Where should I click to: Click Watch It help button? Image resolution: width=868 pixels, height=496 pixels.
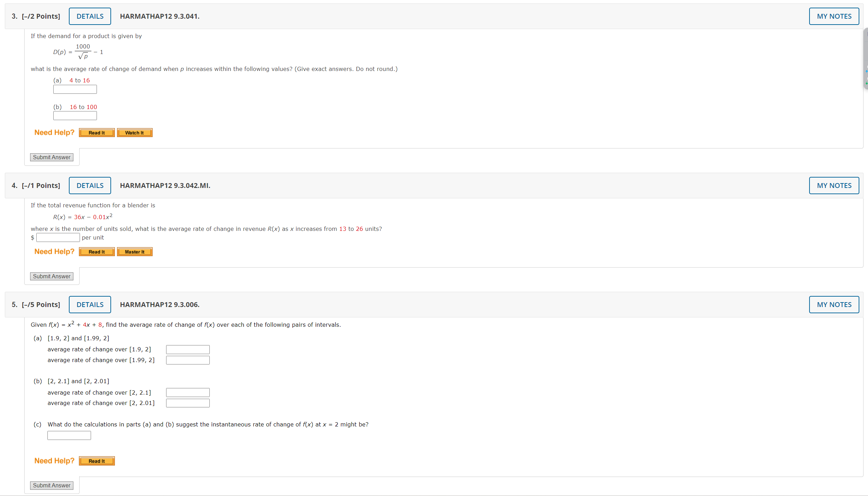point(135,133)
